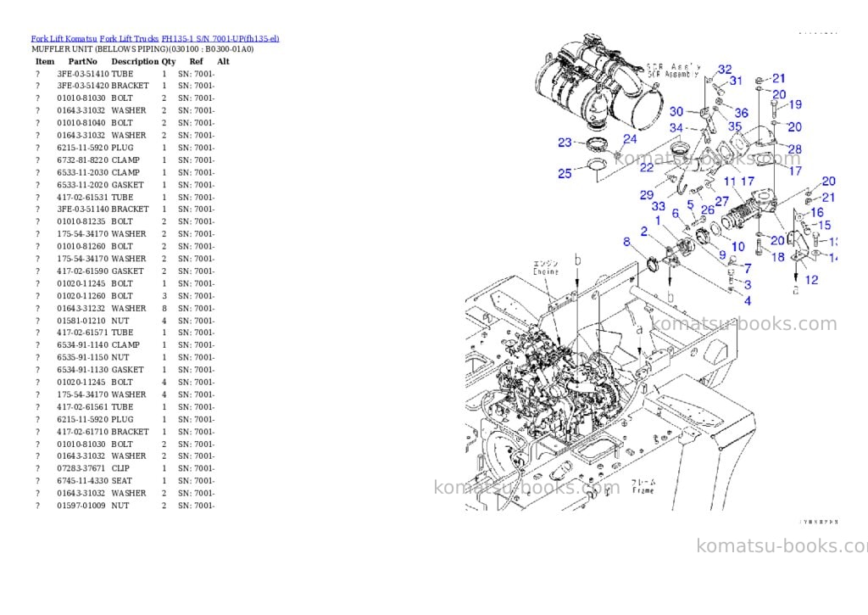Viewport: 868px width, 615px height.
Task: Select part number 6533-11-2020 GASKET
Action: (x=100, y=185)
